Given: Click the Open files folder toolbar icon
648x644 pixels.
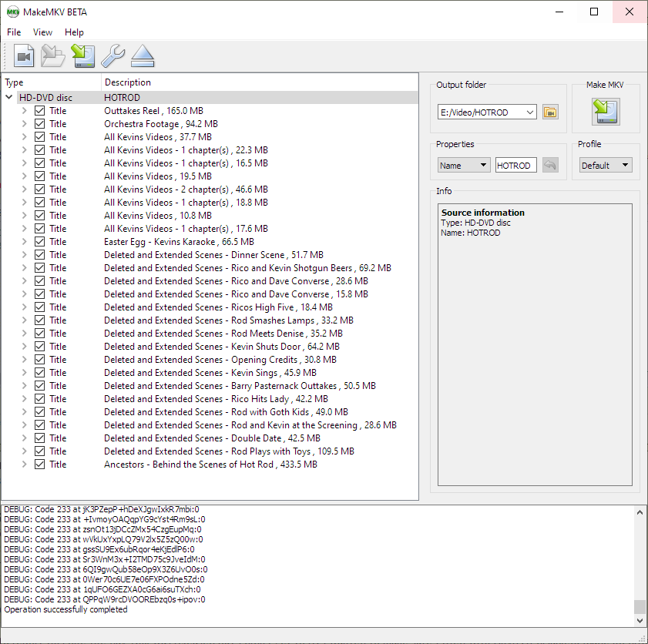Looking at the screenshot, I should click(x=52, y=56).
